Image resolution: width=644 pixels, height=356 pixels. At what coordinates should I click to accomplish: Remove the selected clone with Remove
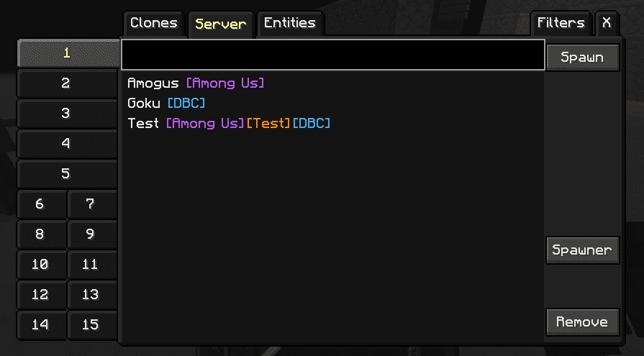pyautogui.click(x=582, y=322)
